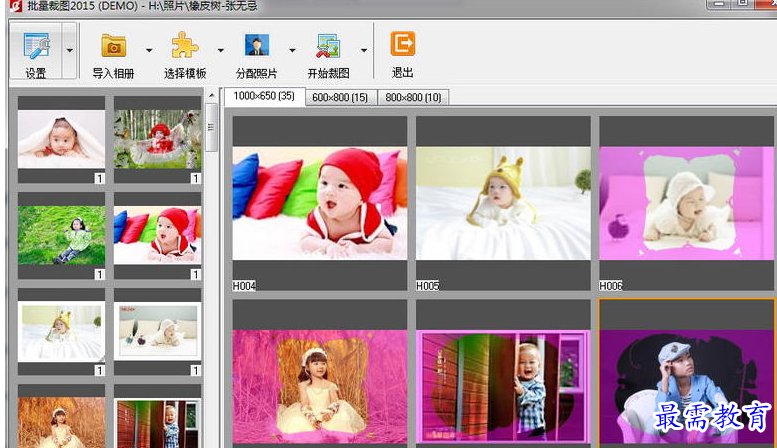The height and width of the screenshot is (448, 777).
Task: Expand the 选择模板 dropdown arrow
Action: click(221, 50)
